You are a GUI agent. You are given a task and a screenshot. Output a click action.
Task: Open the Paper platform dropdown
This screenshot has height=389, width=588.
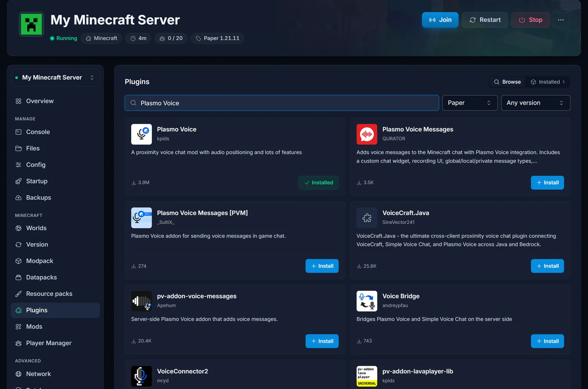[x=470, y=103]
